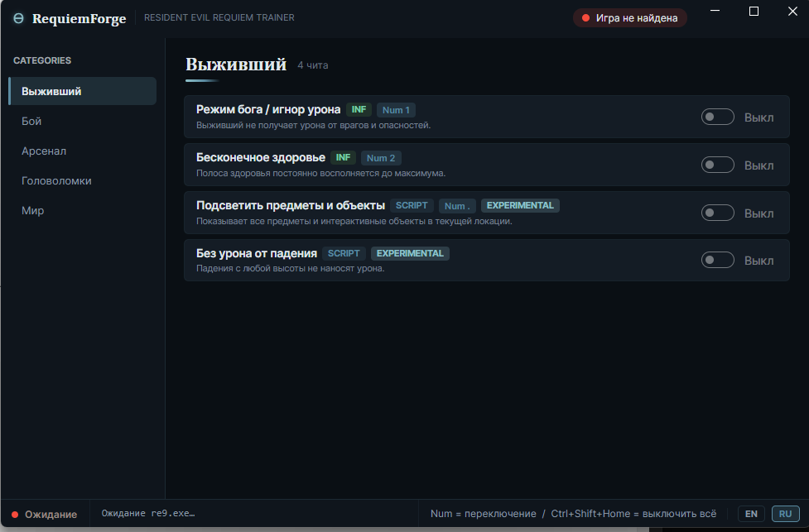Click description Показывает все предметы
Screen dimensions: 809x532
coord(354,221)
